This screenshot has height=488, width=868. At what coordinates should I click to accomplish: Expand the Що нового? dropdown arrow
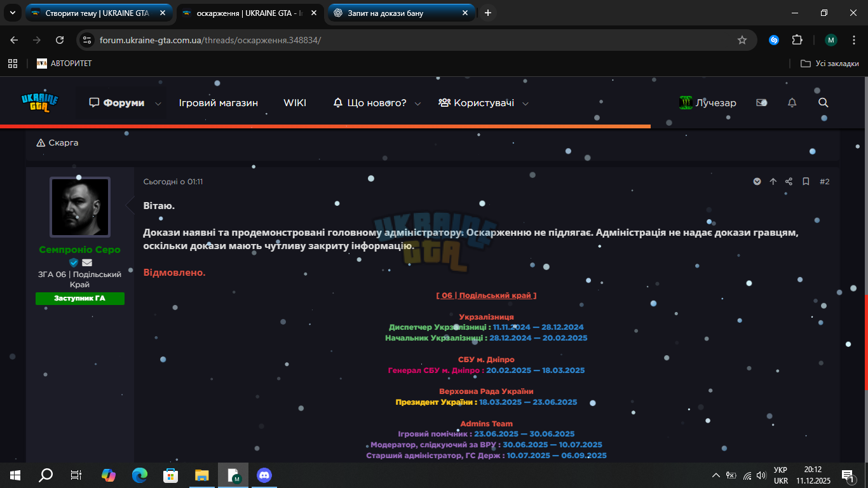click(x=417, y=104)
